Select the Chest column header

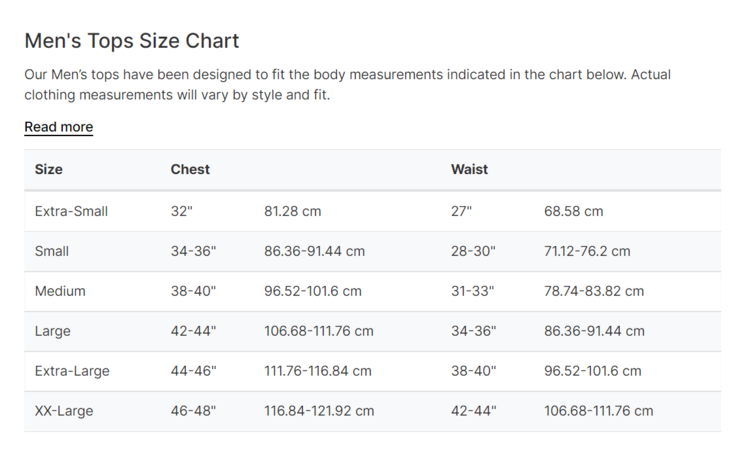(x=190, y=170)
